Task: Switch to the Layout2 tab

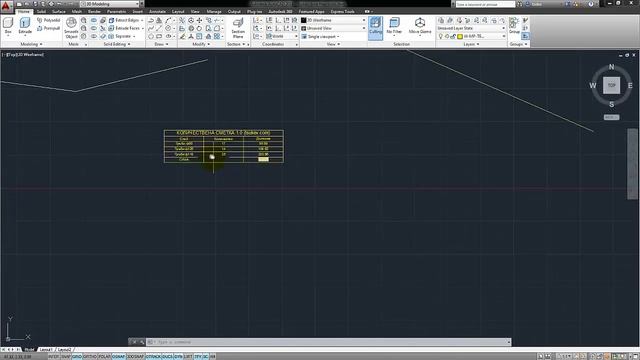Action: tap(64, 350)
